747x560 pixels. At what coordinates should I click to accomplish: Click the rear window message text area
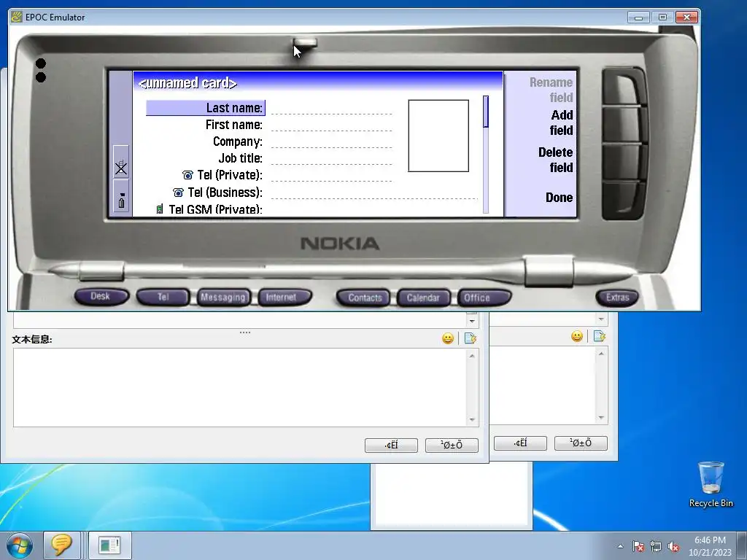pyautogui.click(x=543, y=385)
